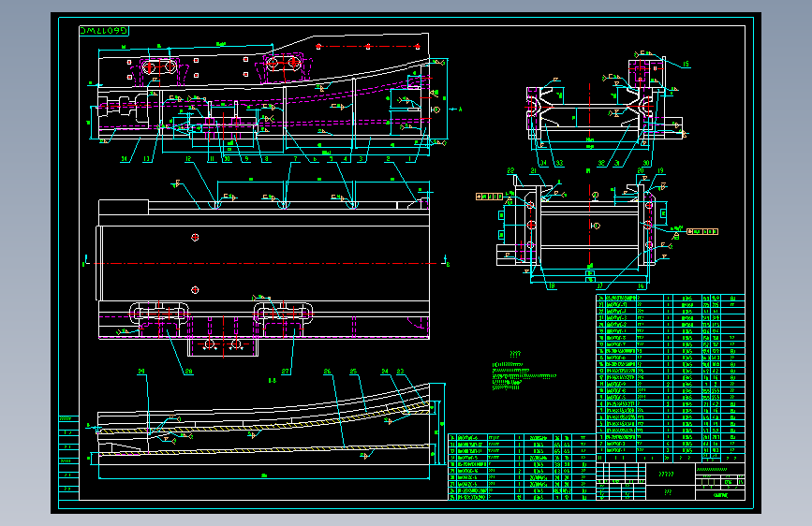Select the balloon label 28
Screen dimensions: 812x526
(x=188, y=372)
